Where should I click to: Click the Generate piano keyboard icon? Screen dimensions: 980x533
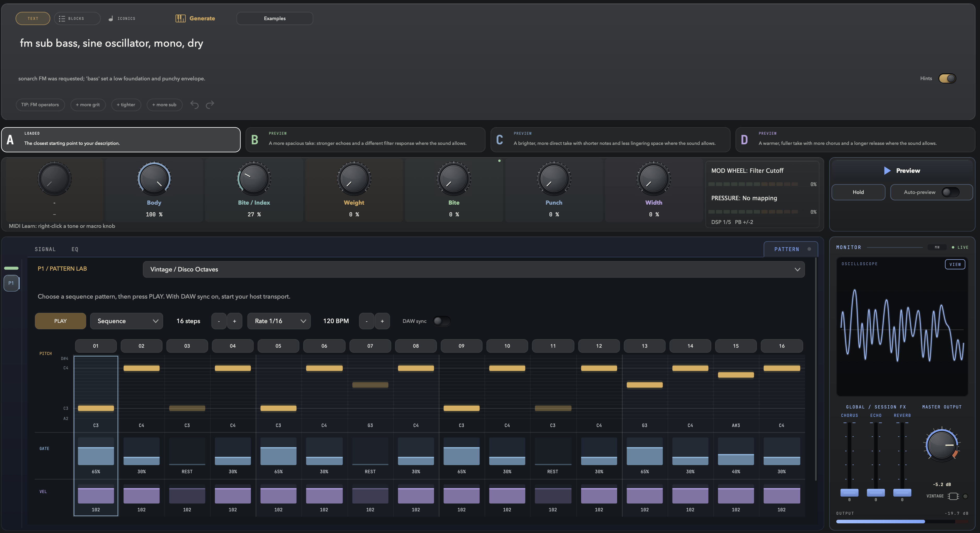pos(180,18)
